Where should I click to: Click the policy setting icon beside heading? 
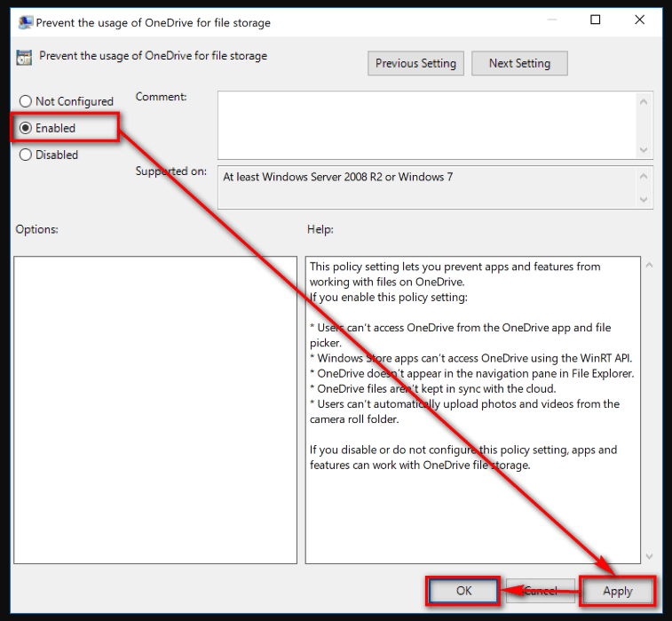click(24, 57)
